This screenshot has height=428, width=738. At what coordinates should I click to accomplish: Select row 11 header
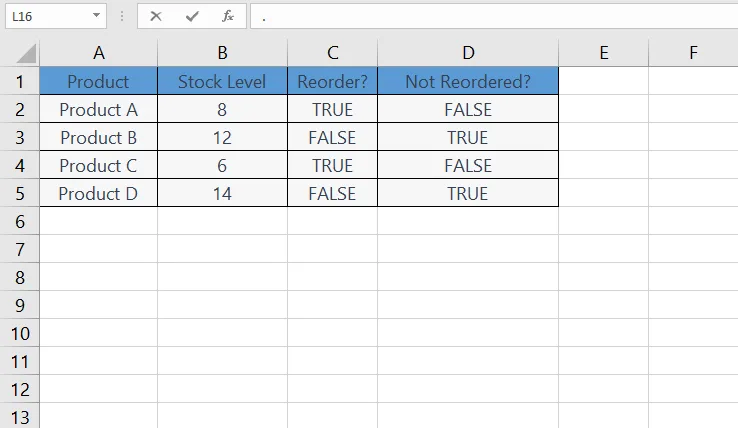[x=20, y=361]
